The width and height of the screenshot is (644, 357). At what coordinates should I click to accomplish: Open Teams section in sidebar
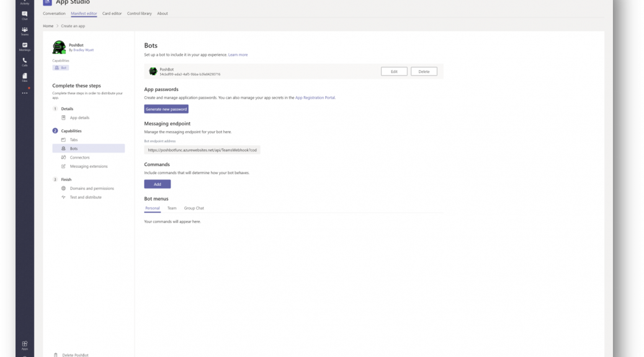(25, 31)
